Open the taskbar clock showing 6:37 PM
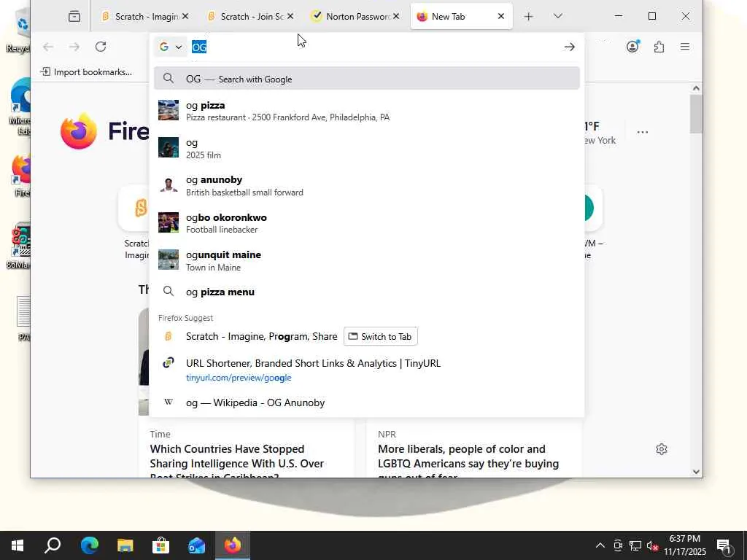Screen dimensions: 747x560 pos(684,545)
